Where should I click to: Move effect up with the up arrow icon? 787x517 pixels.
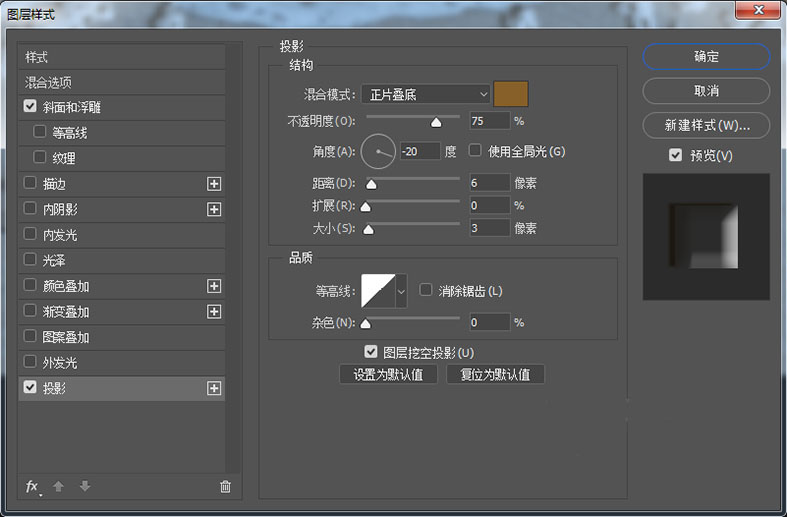(58, 486)
